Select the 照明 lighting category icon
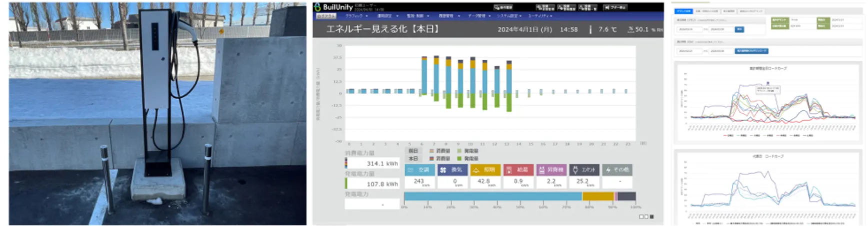This screenshot has width=868, height=226. 476,170
